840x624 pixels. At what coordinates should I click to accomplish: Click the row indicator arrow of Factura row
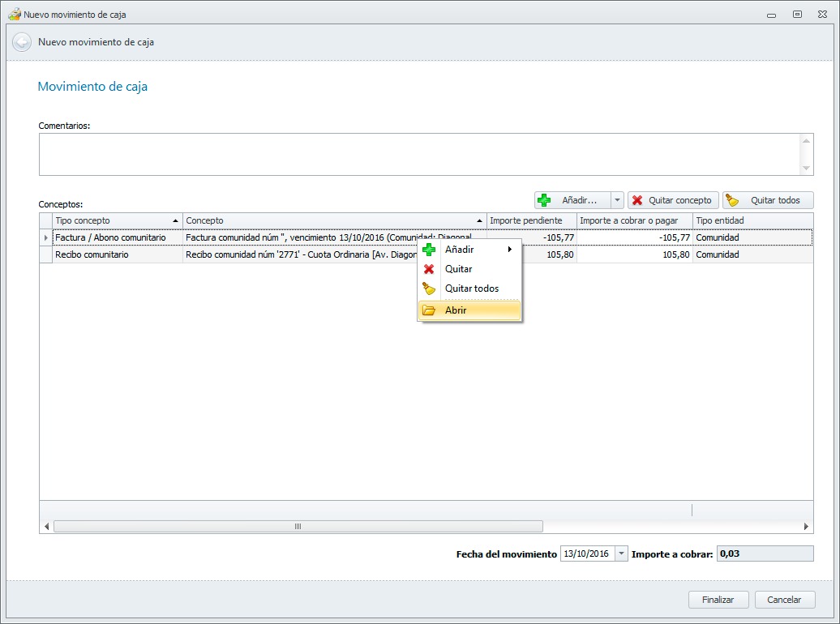(46, 237)
